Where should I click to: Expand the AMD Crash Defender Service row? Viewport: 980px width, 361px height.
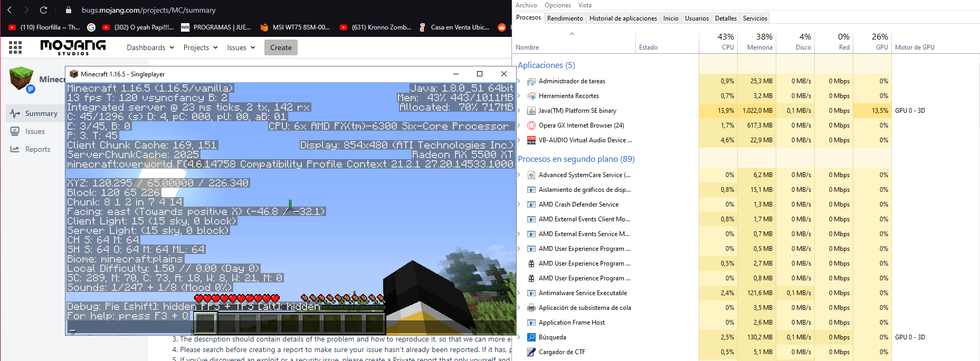(x=519, y=204)
